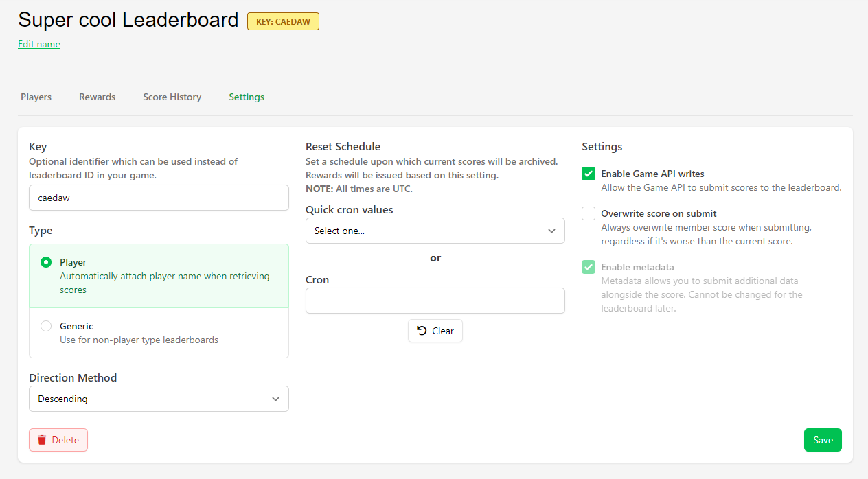The image size is (868, 479).
Task: Click the trash icon on Delete button
Action: point(42,440)
